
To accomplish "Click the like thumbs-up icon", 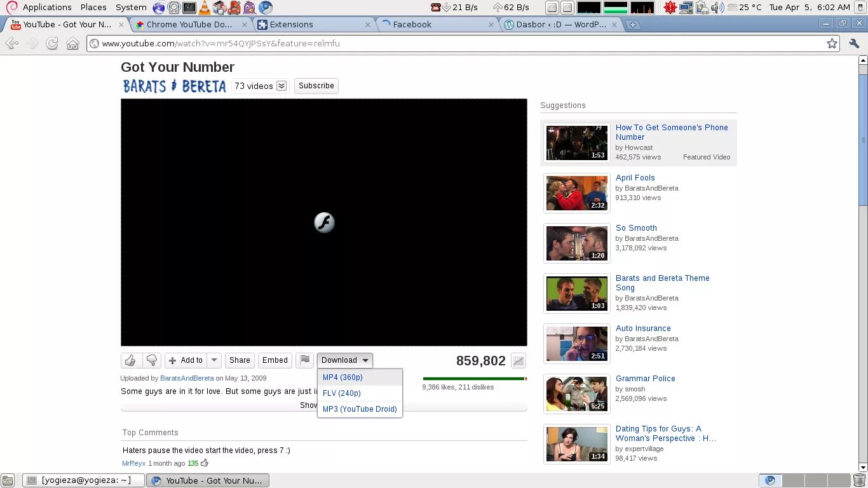I will 130,360.
